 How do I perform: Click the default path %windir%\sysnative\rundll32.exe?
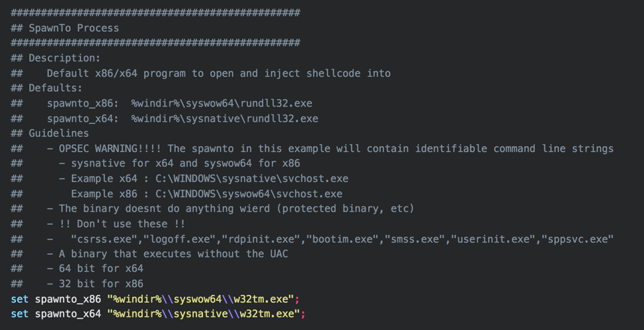click(224, 118)
